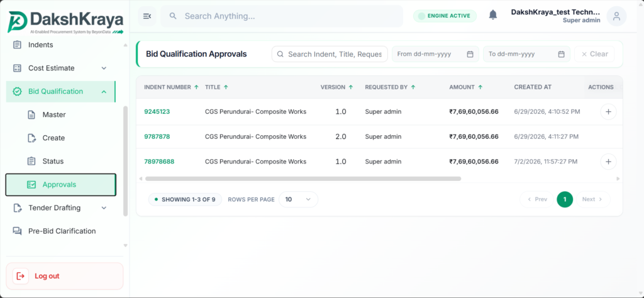The height and width of the screenshot is (298, 644).
Task: Sort by Indent Number arrow
Action: click(x=196, y=87)
